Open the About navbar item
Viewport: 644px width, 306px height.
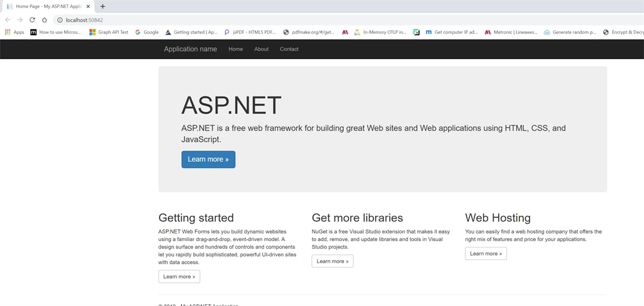(x=261, y=49)
